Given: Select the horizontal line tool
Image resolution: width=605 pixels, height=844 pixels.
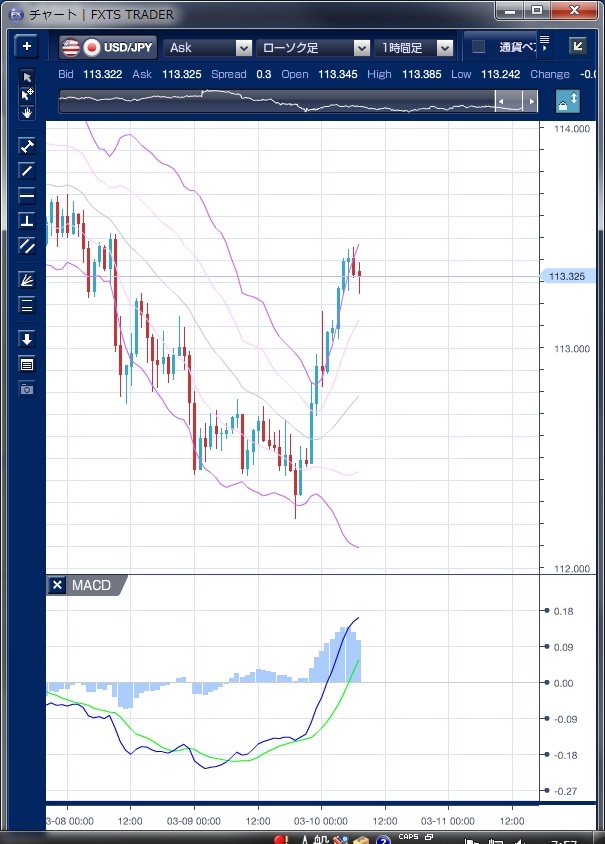Looking at the screenshot, I should click(x=27, y=195).
